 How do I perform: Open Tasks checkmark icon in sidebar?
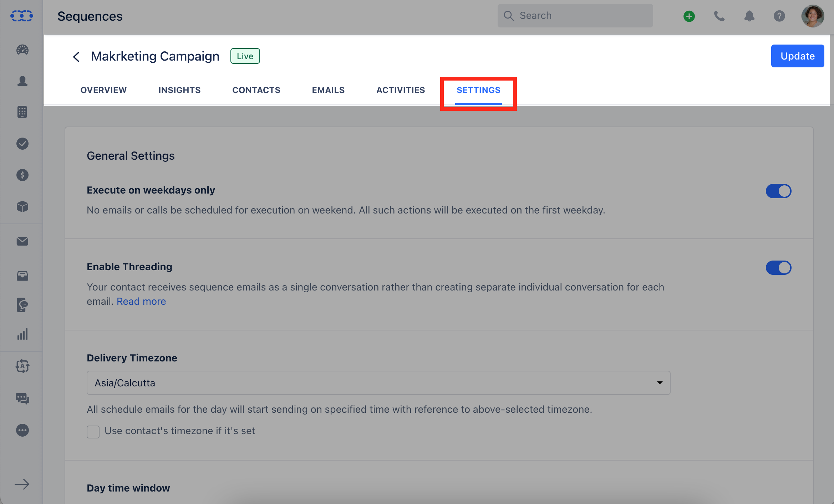pos(22,144)
